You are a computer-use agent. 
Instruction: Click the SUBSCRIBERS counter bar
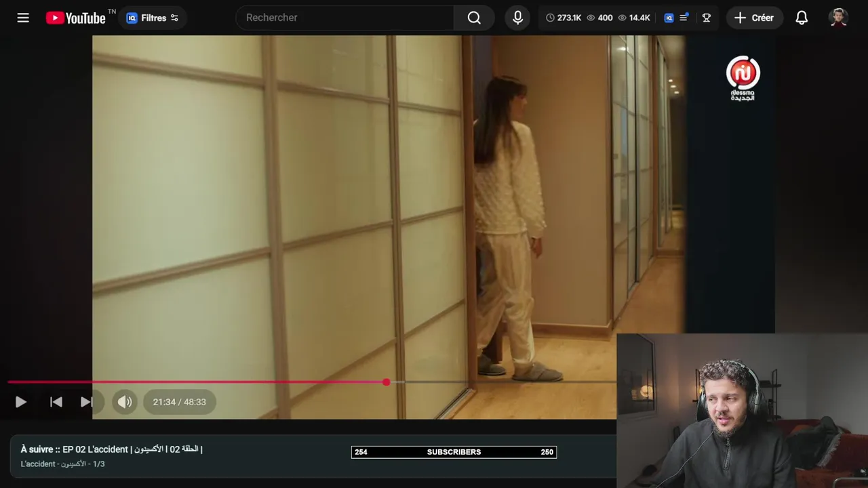454,452
